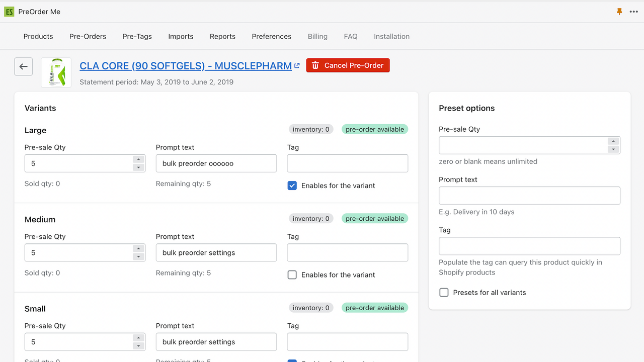Edit the Small variant Prompt text field
The image size is (644, 362).
(216, 342)
